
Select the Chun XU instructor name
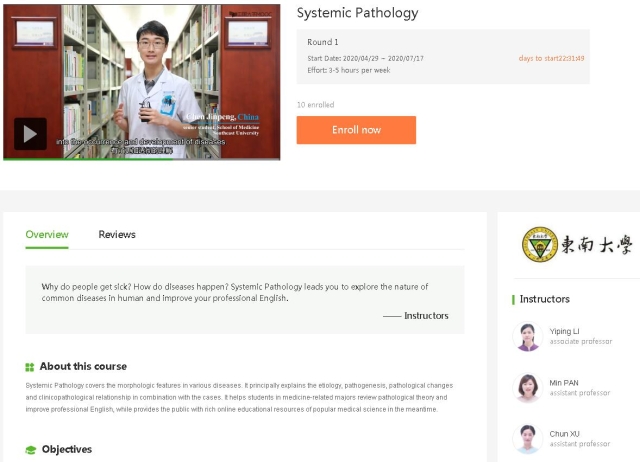point(564,434)
